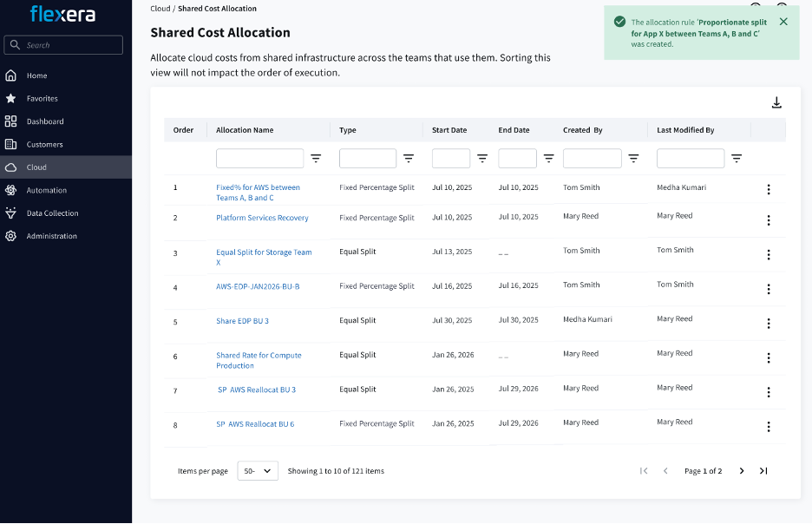Image resolution: width=812 pixels, height=524 pixels.
Task: Click the Automation icon in sidebar
Action: click(11, 190)
